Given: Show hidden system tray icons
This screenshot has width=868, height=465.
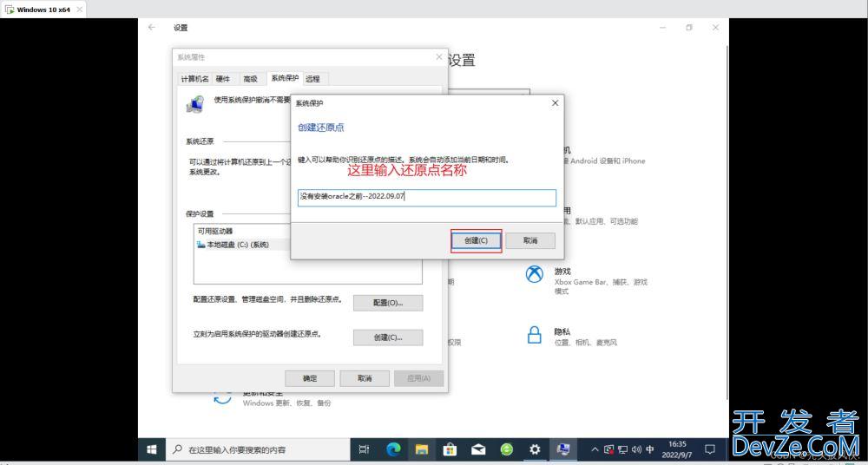Looking at the screenshot, I should pos(595,449).
